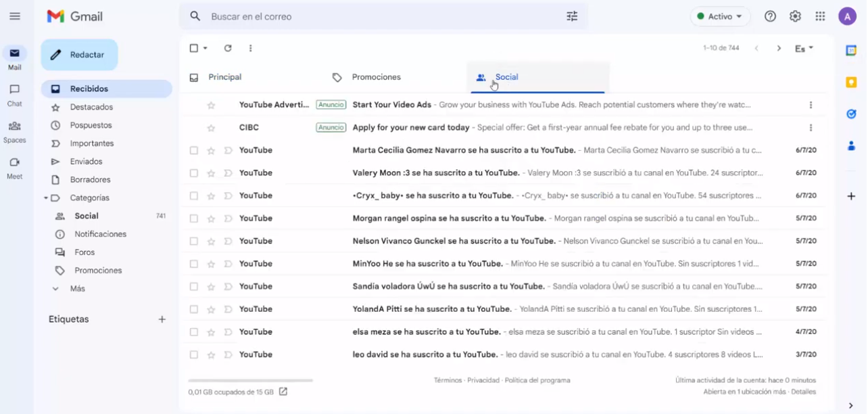Select Nelson Vivanco Gunckel email checkbox
The width and height of the screenshot is (868, 414).
click(194, 241)
